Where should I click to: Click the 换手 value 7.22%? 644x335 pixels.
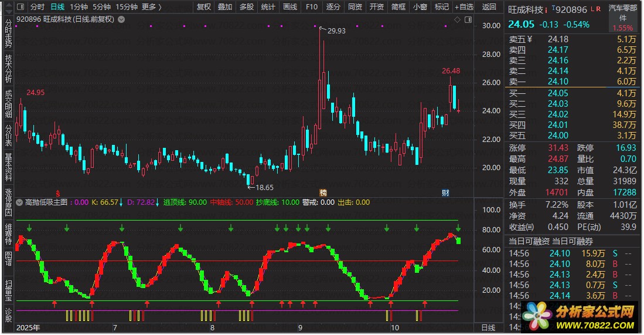(557, 205)
